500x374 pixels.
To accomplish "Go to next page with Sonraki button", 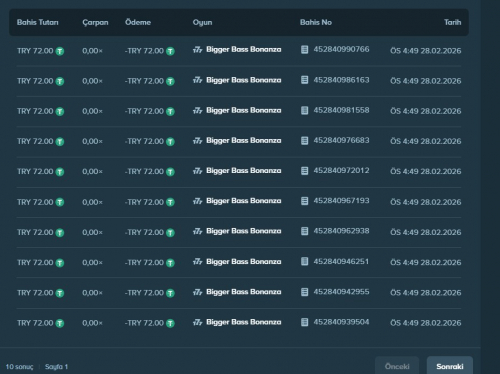I will pyautogui.click(x=450, y=366).
